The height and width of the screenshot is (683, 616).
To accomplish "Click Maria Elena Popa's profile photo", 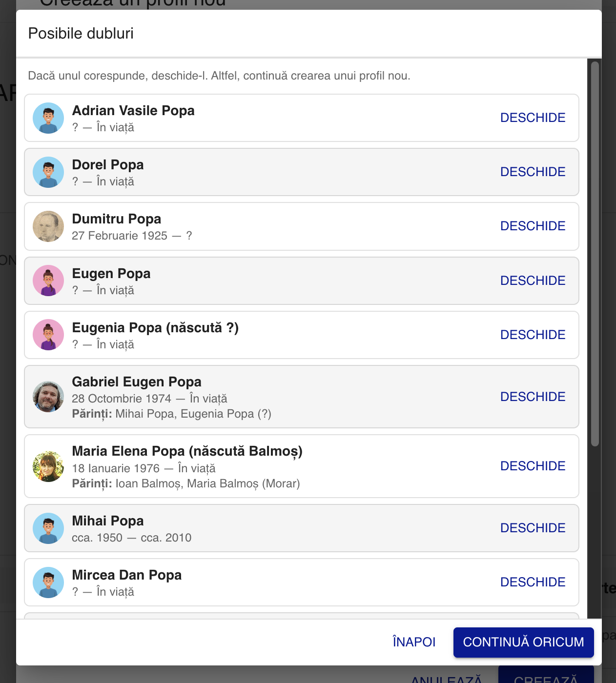I will coord(48,466).
